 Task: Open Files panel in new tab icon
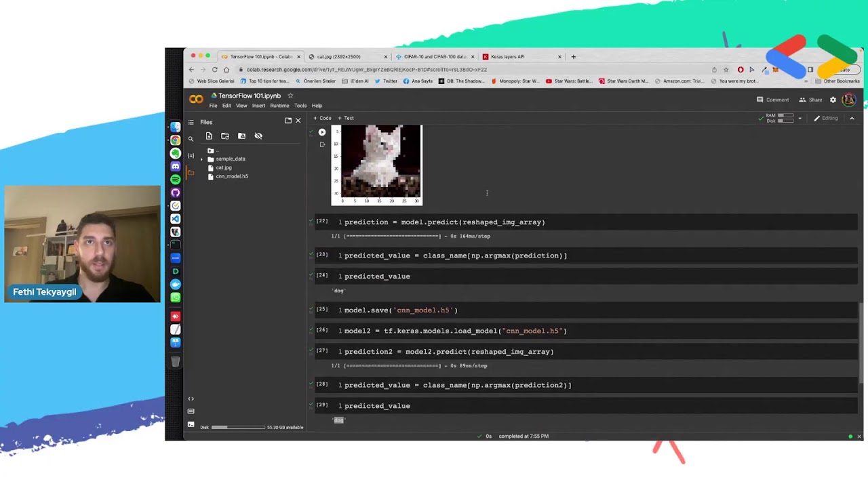click(x=288, y=121)
